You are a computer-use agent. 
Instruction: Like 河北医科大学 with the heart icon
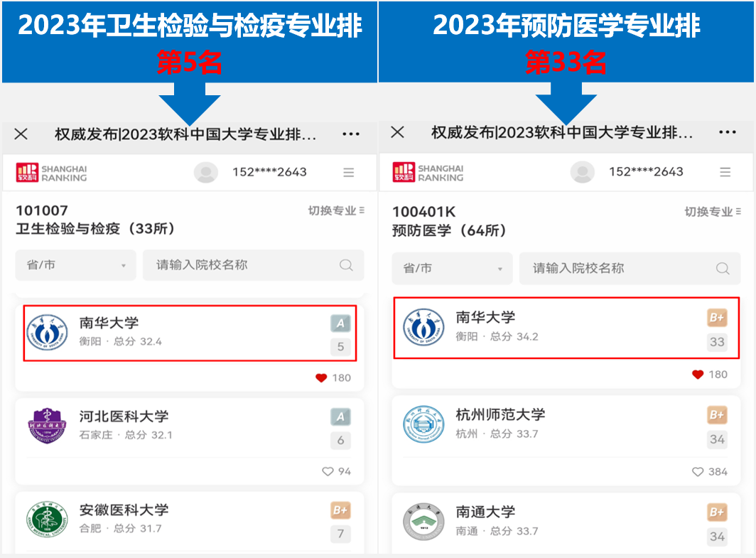tap(328, 471)
